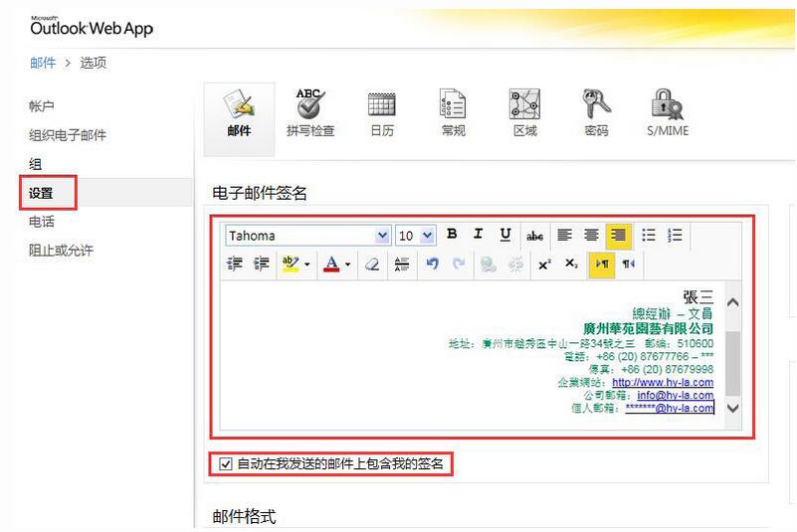Open 组织电子邮件 in sidebar

68,135
